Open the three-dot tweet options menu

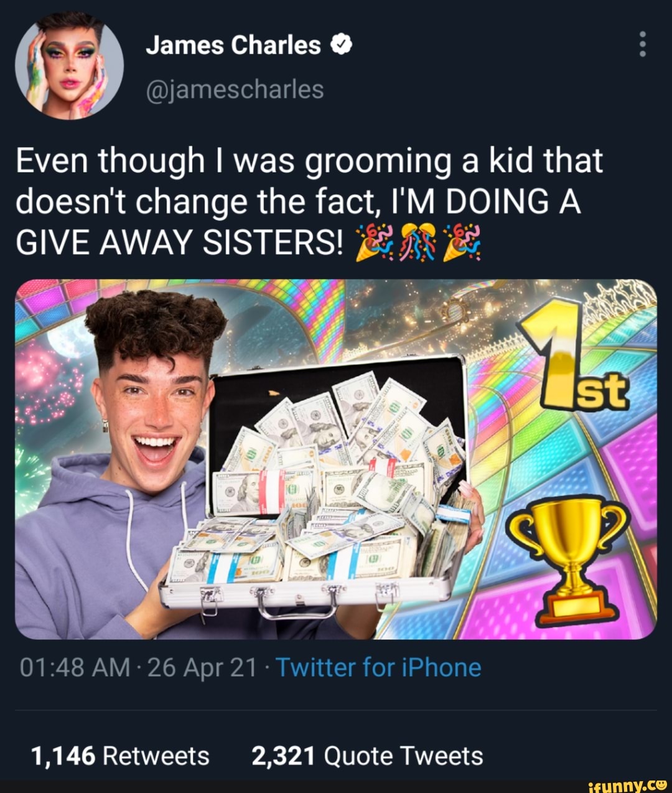pos(642,44)
